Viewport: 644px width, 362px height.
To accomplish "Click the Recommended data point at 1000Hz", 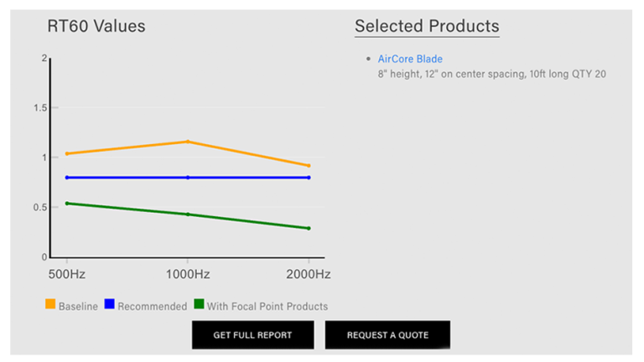I will click(x=188, y=178).
